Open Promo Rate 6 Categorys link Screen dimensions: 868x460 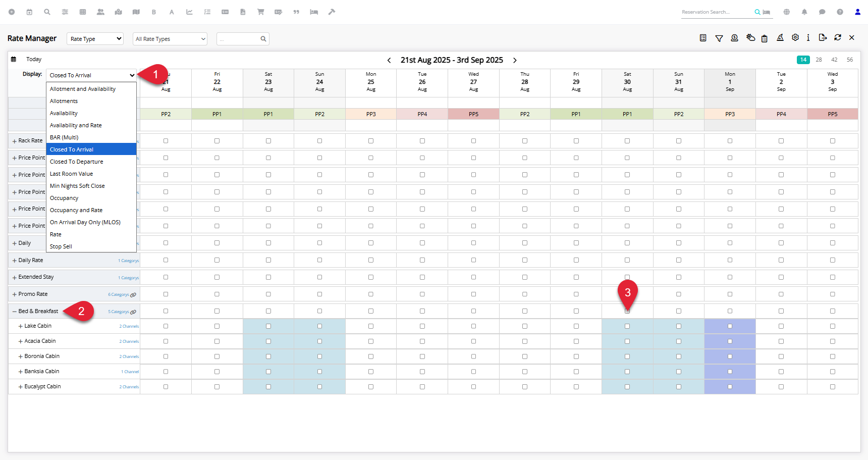point(119,294)
